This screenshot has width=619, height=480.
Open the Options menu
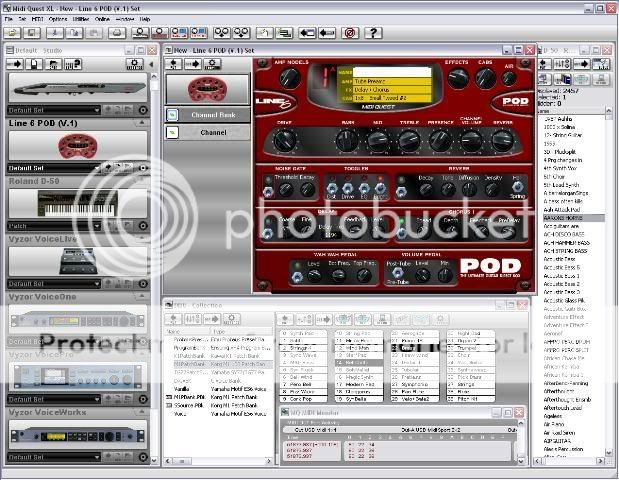[58, 19]
